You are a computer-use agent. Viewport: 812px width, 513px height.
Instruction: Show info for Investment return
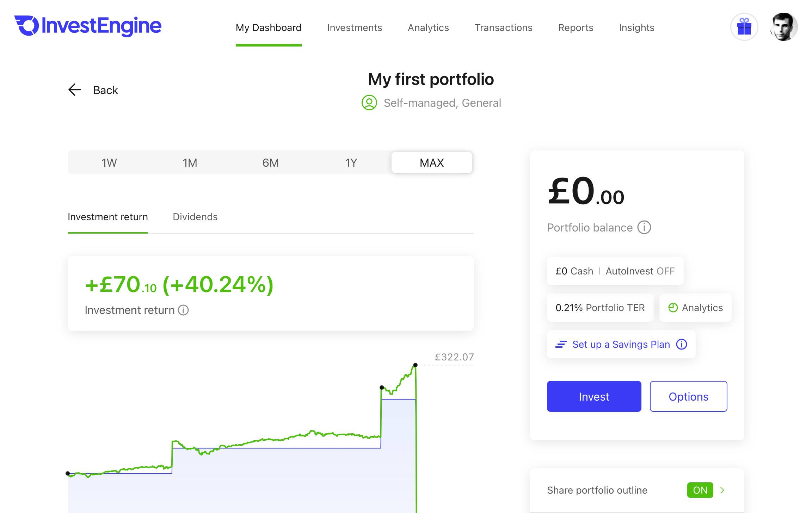[183, 310]
